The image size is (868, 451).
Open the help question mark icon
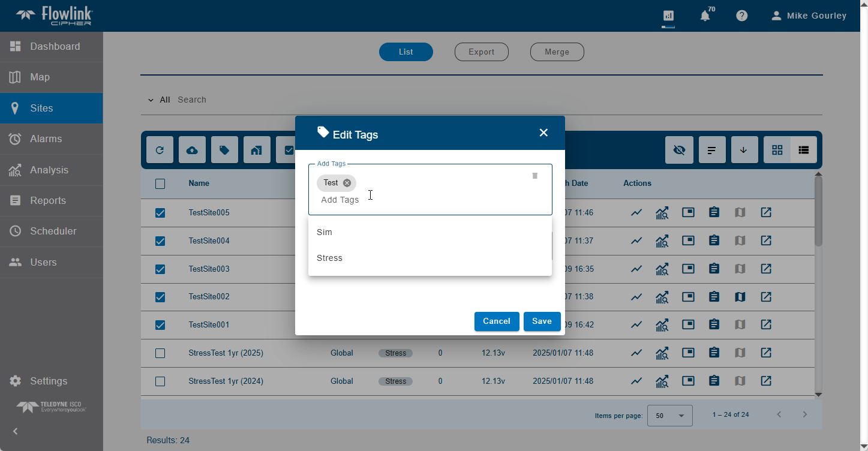(x=742, y=16)
